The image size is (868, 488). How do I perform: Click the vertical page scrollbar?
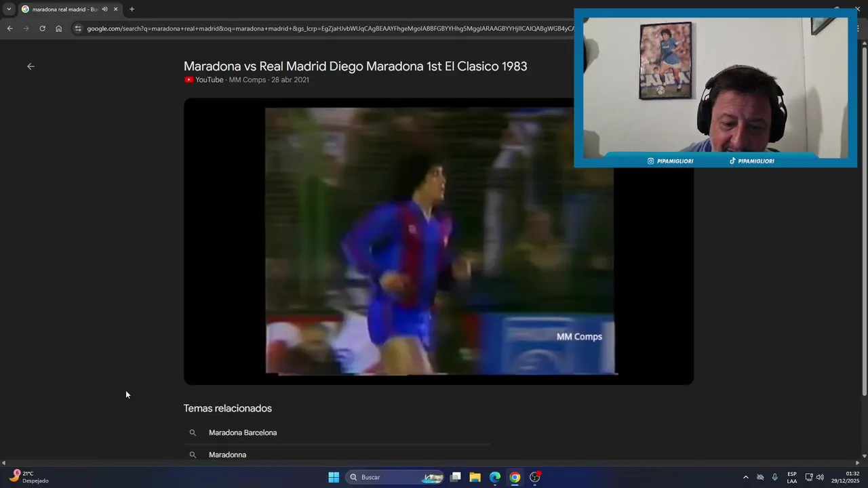(864, 220)
